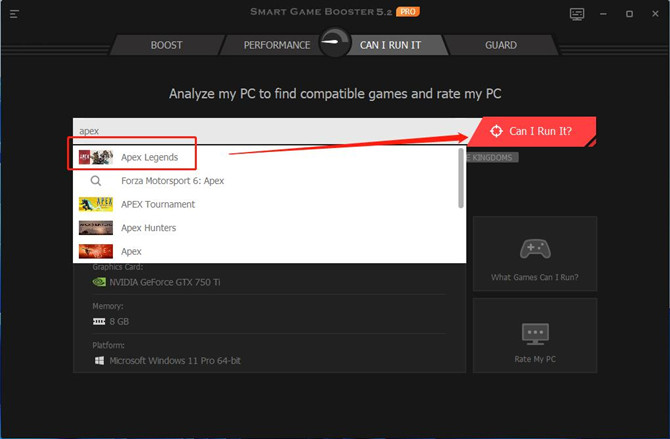Maximize the Smart Game Booster window
This screenshot has width=670, height=439.
(629, 14)
